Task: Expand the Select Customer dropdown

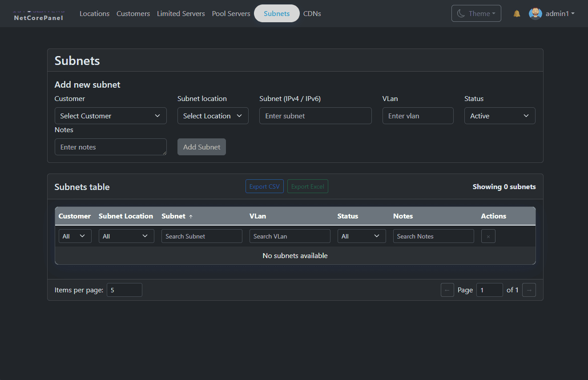Action: click(x=111, y=116)
